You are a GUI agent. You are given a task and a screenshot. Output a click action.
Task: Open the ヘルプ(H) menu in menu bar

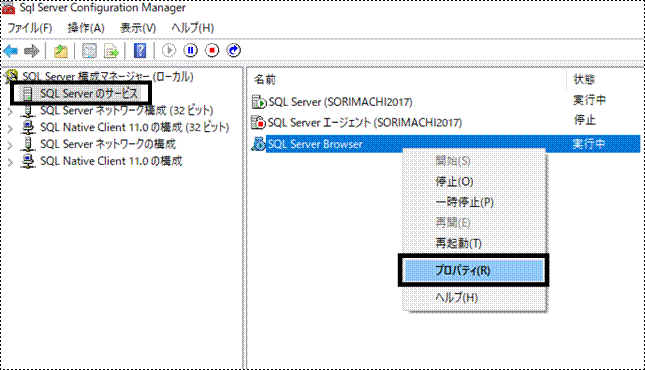(193, 28)
